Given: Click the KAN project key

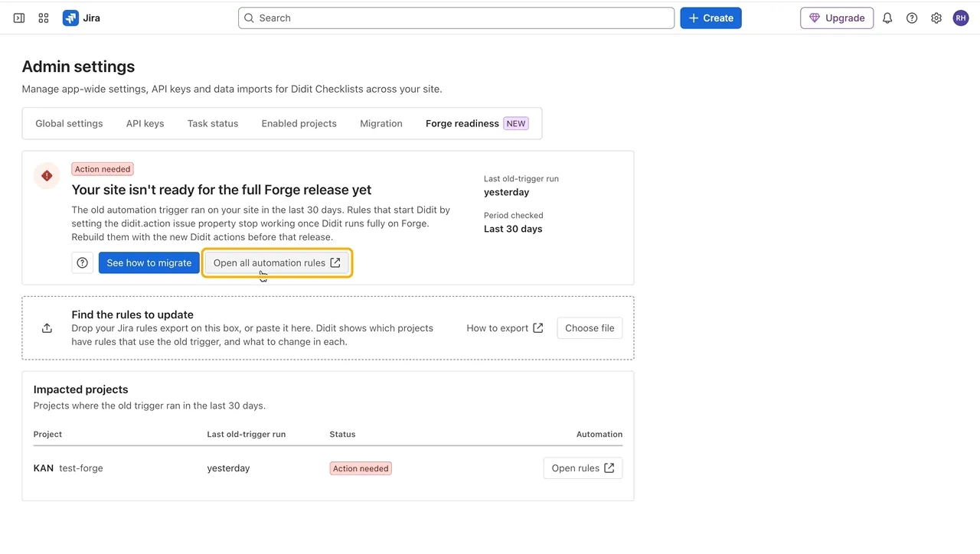Looking at the screenshot, I should (44, 468).
